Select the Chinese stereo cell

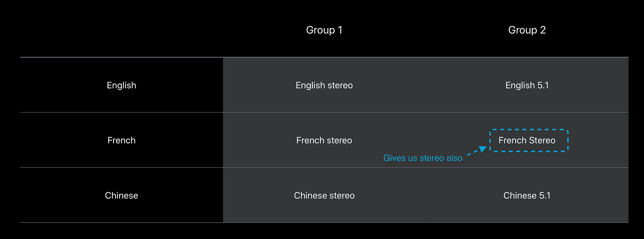tap(324, 196)
